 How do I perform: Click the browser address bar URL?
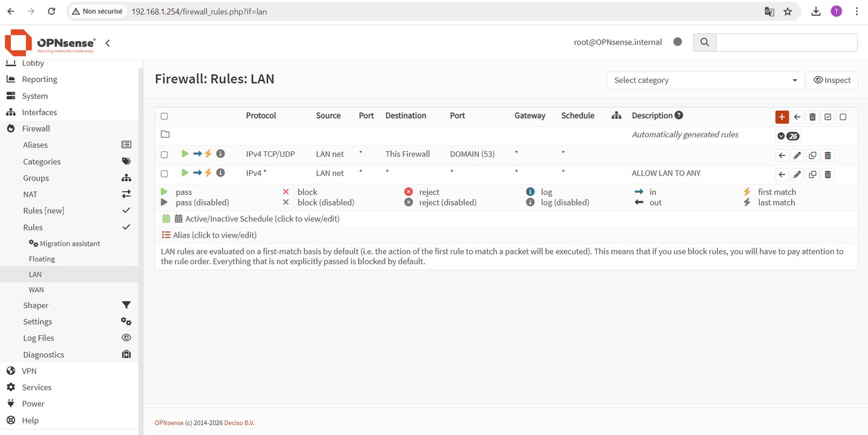tap(199, 11)
